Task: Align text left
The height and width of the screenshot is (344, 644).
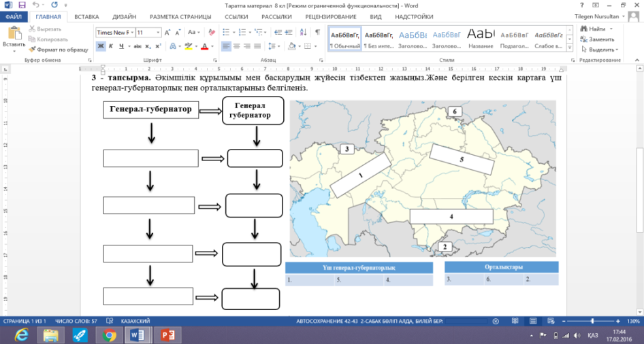Action: coord(226,46)
